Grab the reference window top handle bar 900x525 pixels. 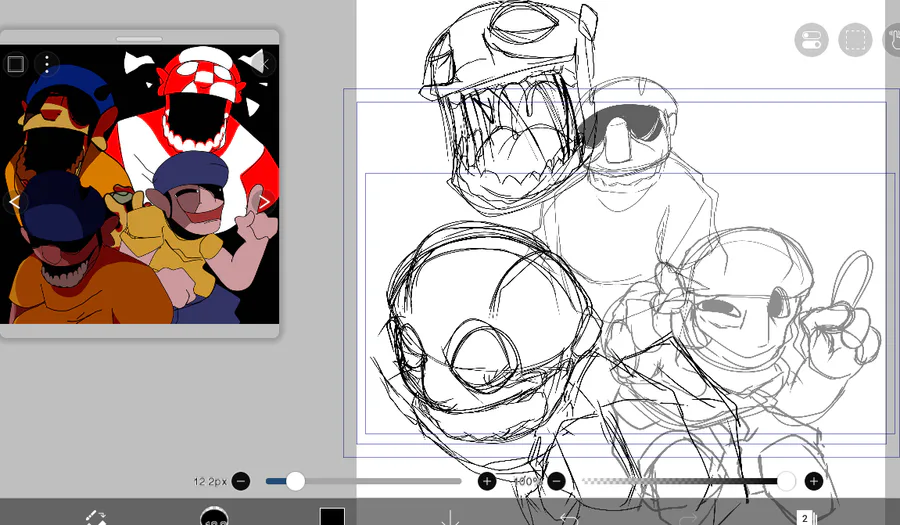139,39
